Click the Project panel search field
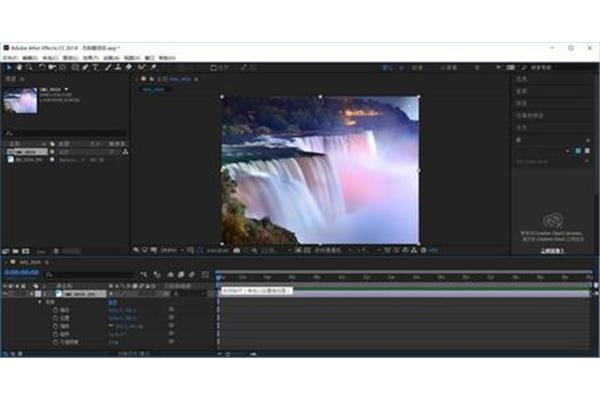The width and height of the screenshot is (600, 400). [x=65, y=133]
